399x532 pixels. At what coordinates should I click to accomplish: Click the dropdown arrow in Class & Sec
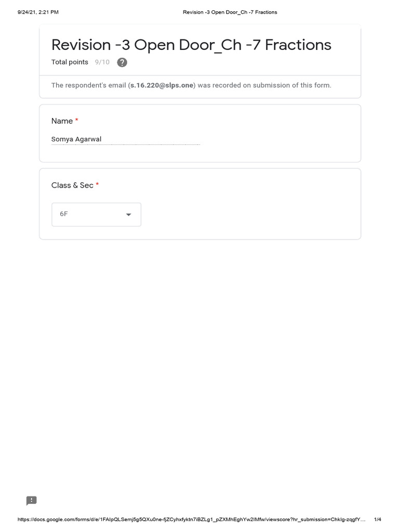[x=128, y=215]
